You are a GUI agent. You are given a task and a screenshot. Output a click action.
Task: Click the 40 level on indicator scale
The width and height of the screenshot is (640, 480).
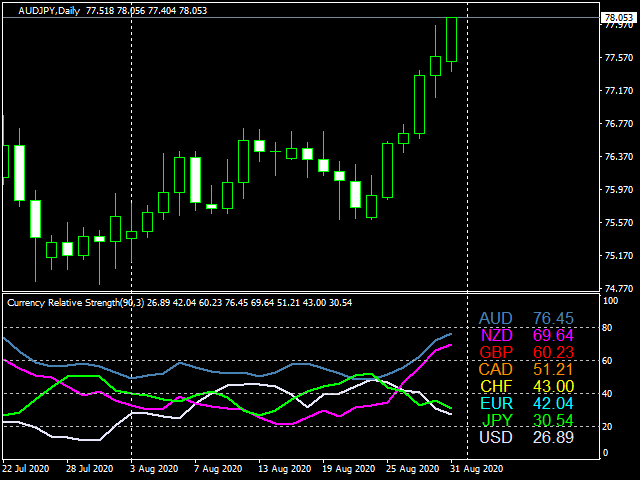pyautogui.click(x=607, y=394)
